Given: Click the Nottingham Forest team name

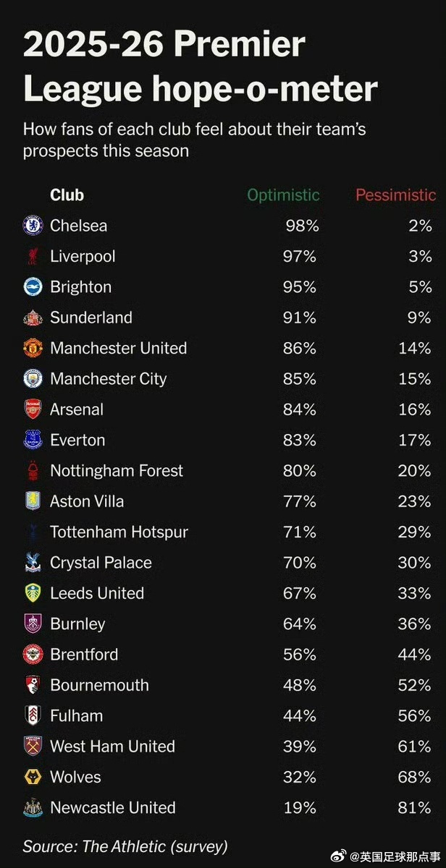Looking at the screenshot, I should click(117, 471).
